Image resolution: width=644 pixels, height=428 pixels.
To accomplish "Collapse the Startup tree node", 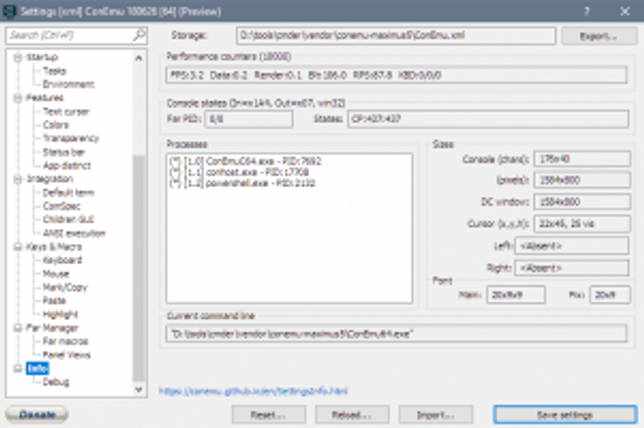I will [18, 58].
